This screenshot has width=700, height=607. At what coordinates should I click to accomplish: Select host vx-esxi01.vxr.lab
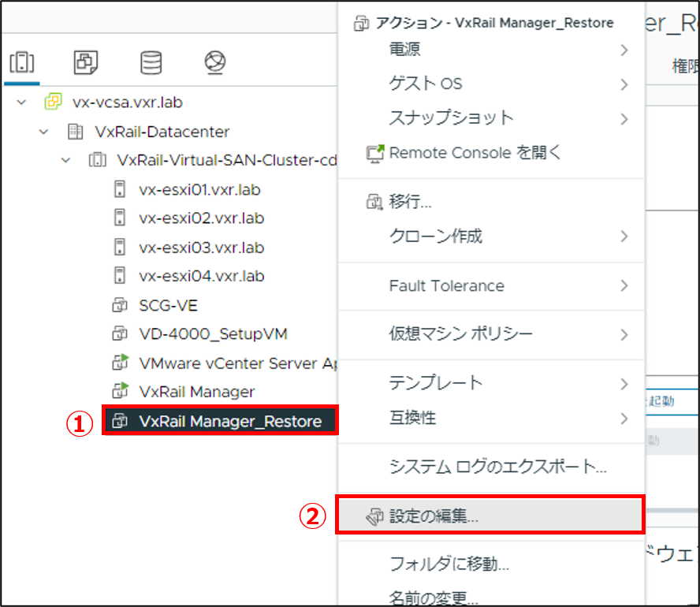[199, 190]
